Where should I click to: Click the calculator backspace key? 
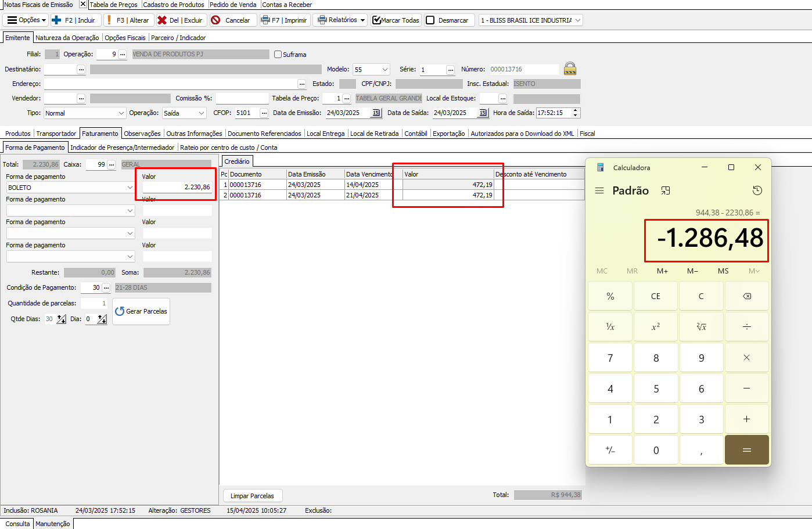[x=746, y=296]
